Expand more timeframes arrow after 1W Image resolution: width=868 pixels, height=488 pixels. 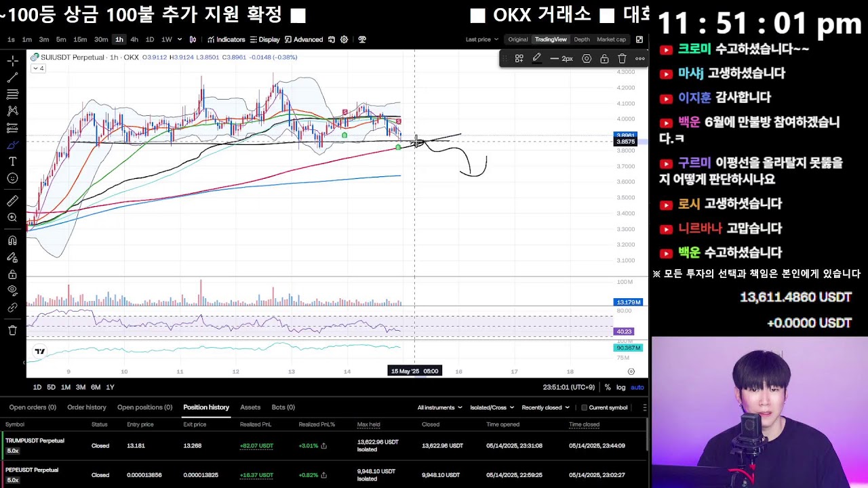180,39
